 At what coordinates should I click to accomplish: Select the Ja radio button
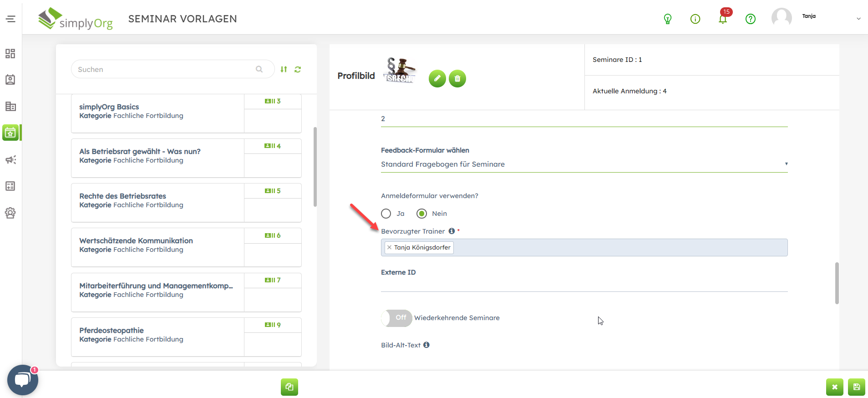(x=386, y=214)
